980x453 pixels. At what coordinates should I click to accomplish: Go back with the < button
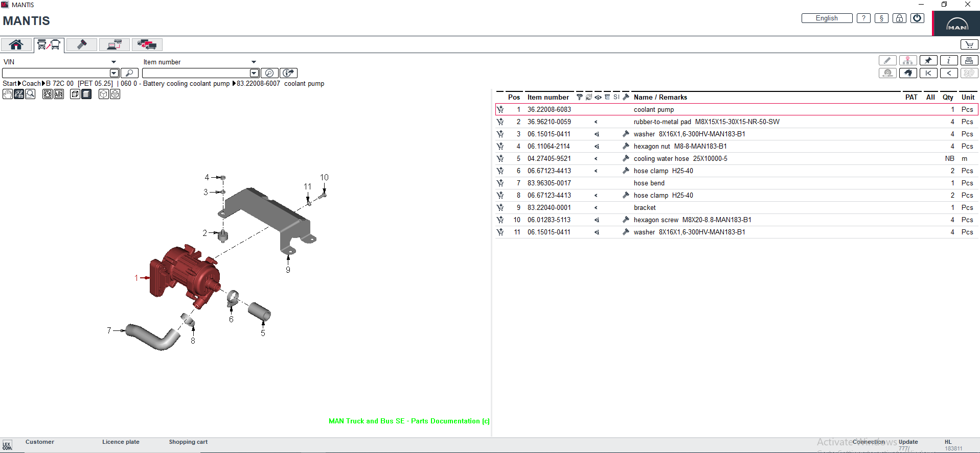(x=949, y=73)
